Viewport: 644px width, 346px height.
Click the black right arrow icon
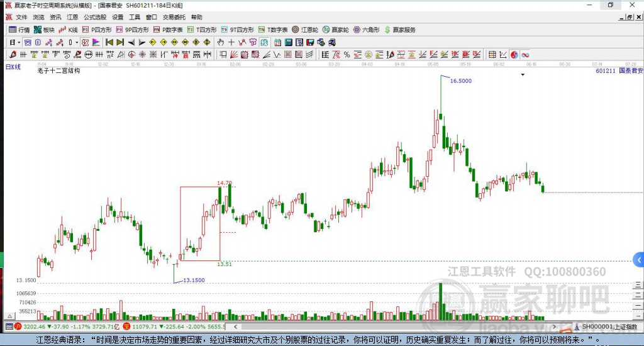(x=142, y=42)
